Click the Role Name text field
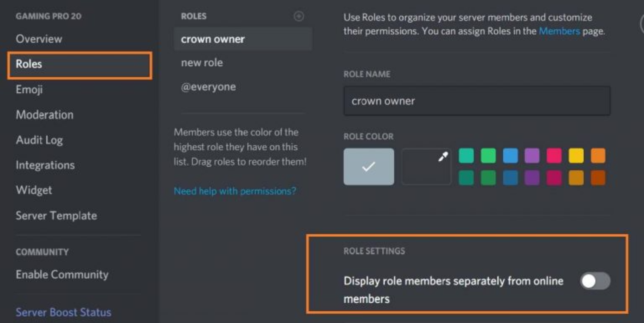Screen dimensions: 644x323 pos(477,101)
